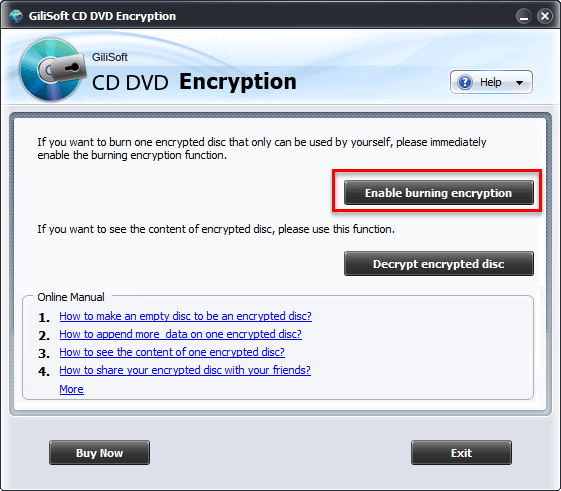Click the Exit button
Viewport: 561px width, 491px height.
pyautogui.click(x=462, y=453)
